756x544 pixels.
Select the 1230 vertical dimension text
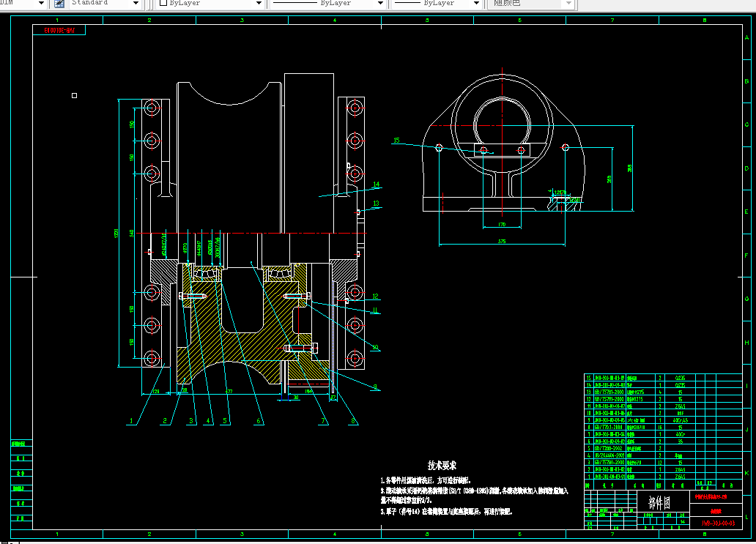click(116, 234)
